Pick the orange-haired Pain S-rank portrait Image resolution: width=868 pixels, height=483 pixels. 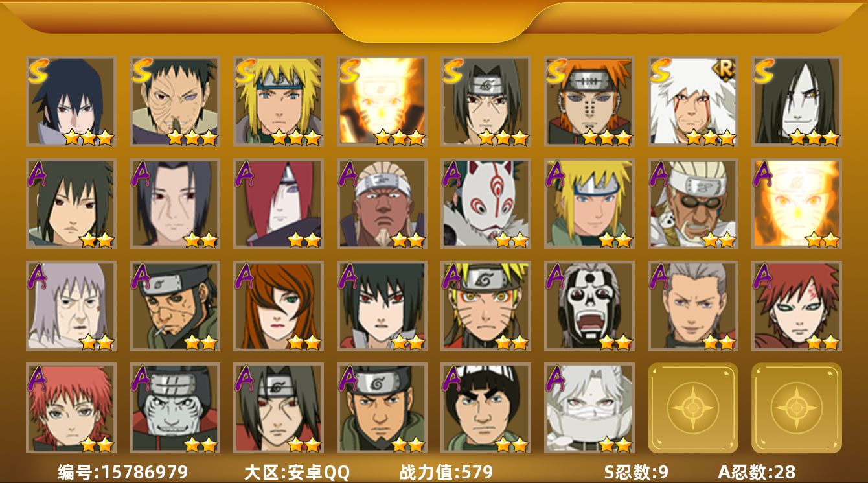(589, 101)
